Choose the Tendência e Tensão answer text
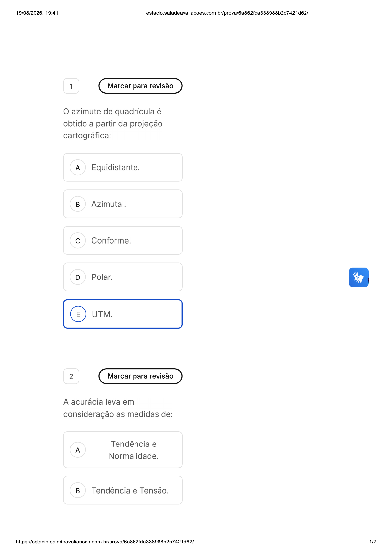This screenshot has width=392, height=554. [130, 490]
